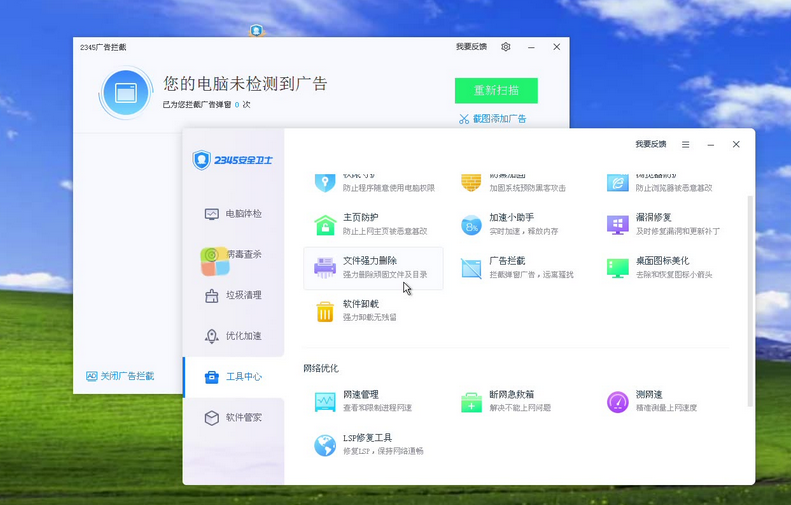Open 广告拦截 tool in tool center
This screenshot has width=791, height=505.
click(520, 268)
